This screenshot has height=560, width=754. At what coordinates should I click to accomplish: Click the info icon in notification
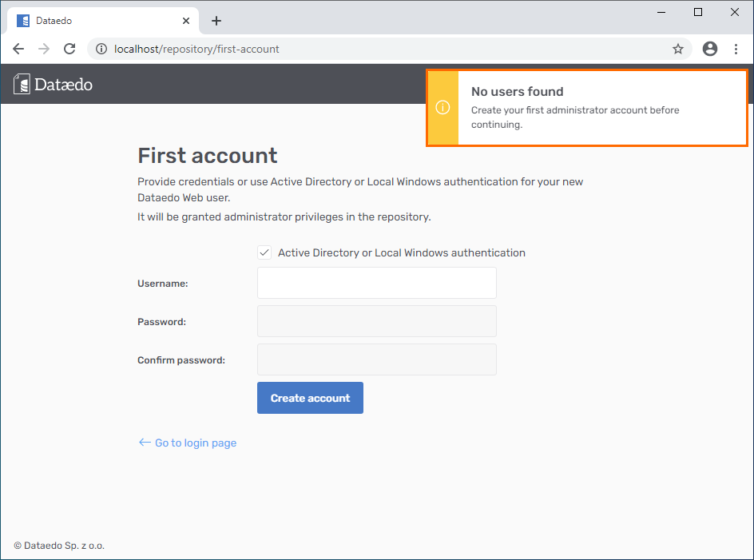pos(443,108)
